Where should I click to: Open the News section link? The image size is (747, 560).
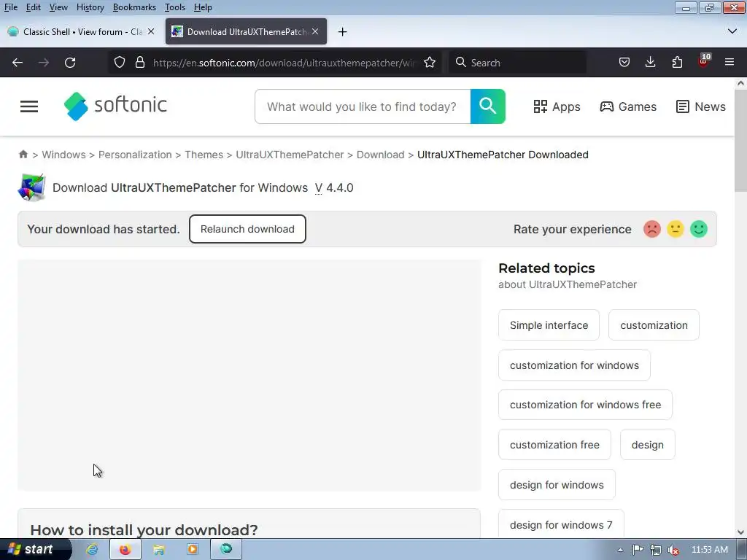tap(701, 106)
